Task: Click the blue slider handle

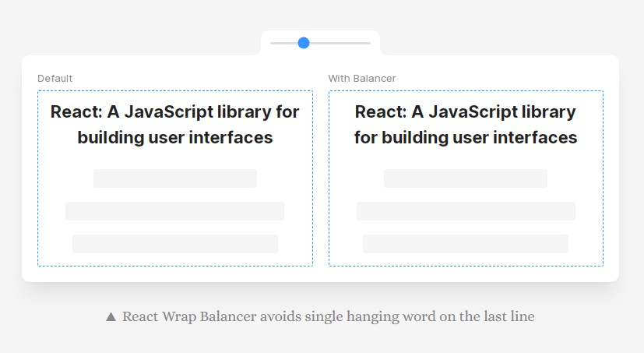Action: 304,43
